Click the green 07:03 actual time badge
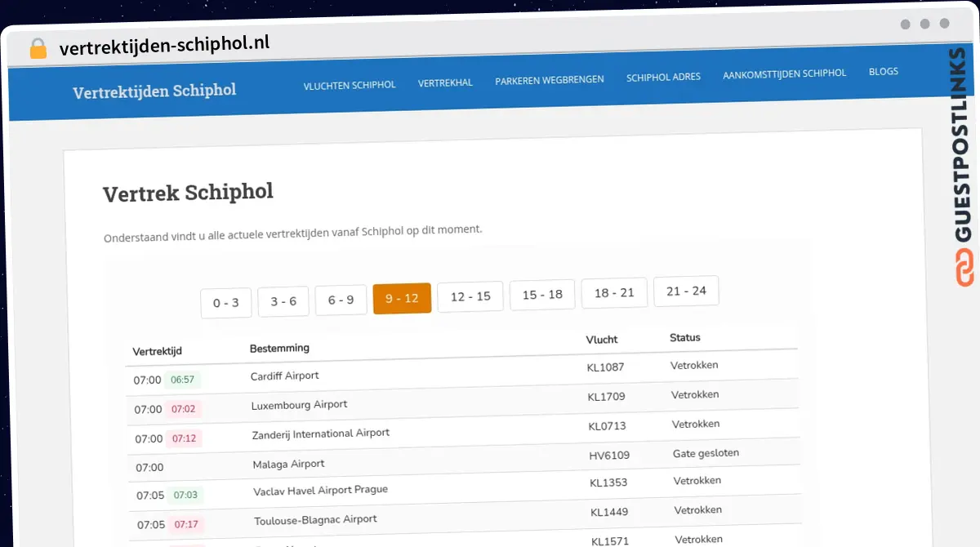The image size is (980, 547). pyautogui.click(x=185, y=495)
